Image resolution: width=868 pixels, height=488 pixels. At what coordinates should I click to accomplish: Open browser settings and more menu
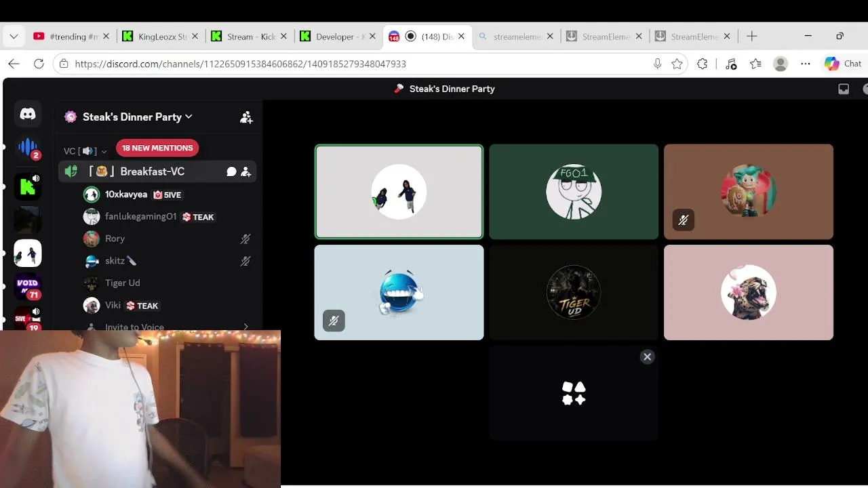point(806,64)
